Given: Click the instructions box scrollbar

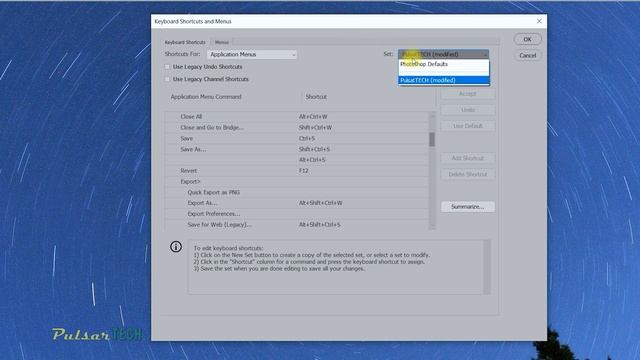Looking at the screenshot, I should click(x=487, y=267).
